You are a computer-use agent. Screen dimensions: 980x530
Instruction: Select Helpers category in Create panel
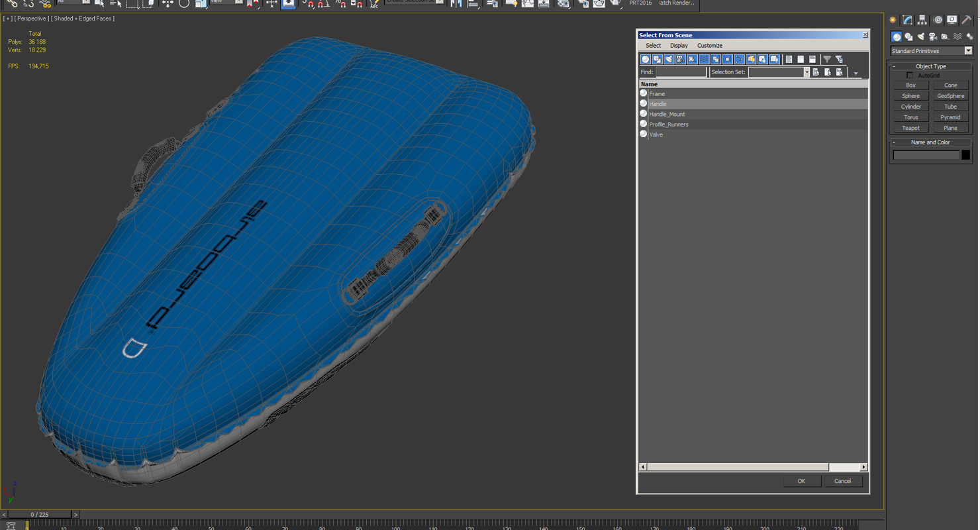(x=945, y=37)
